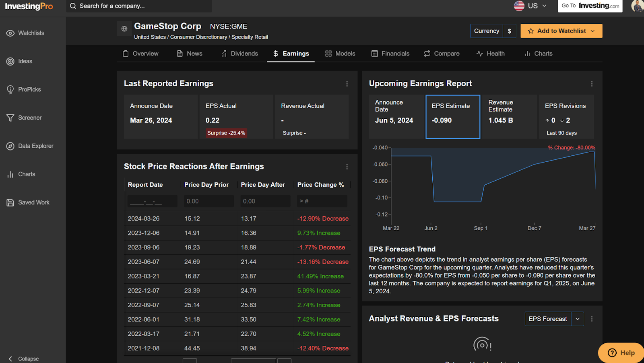Image resolution: width=644 pixels, height=363 pixels.
Task: Open Last Reported Earnings options menu
Action: point(347,84)
